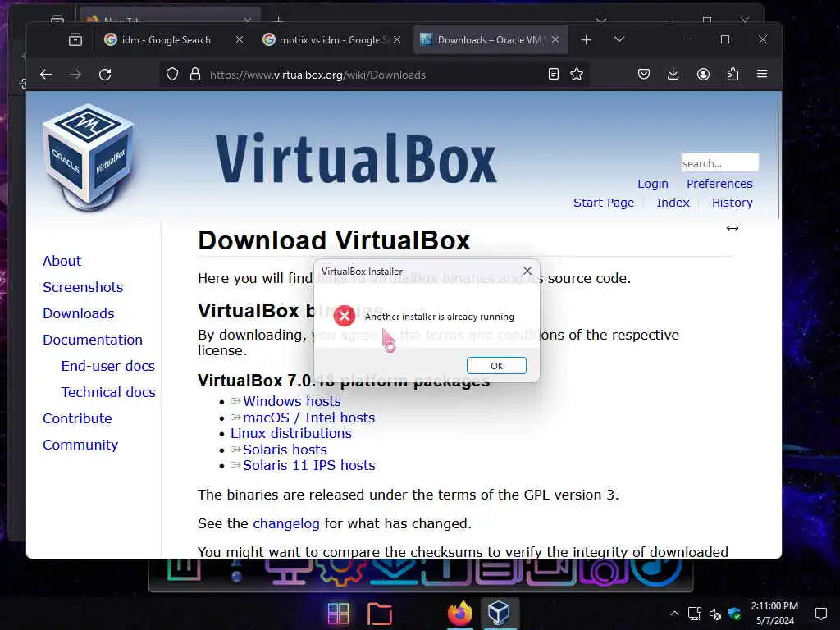Close the Downloads – Oracle VM tab
The width and height of the screenshot is (840, 630).
tap(555, 39)
